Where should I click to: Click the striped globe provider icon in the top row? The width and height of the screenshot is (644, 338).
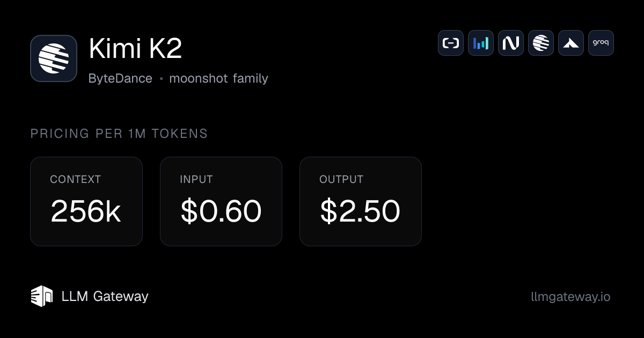tap(541, 43)
